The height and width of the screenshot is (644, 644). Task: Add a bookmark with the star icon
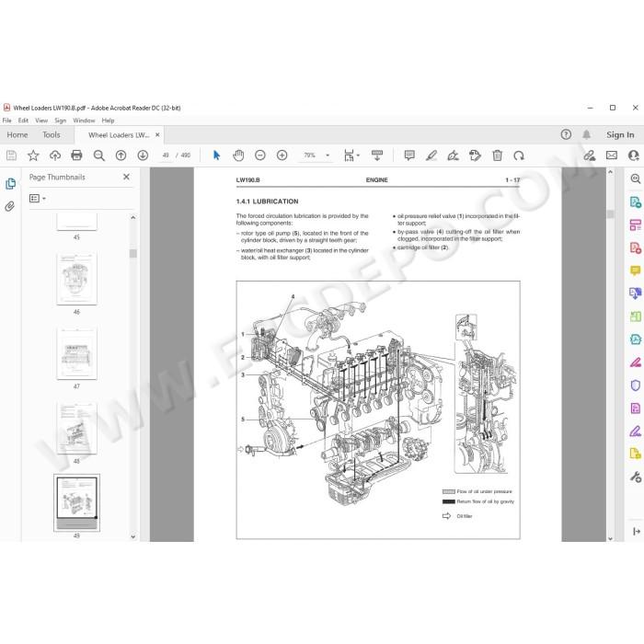coord(33,155)
